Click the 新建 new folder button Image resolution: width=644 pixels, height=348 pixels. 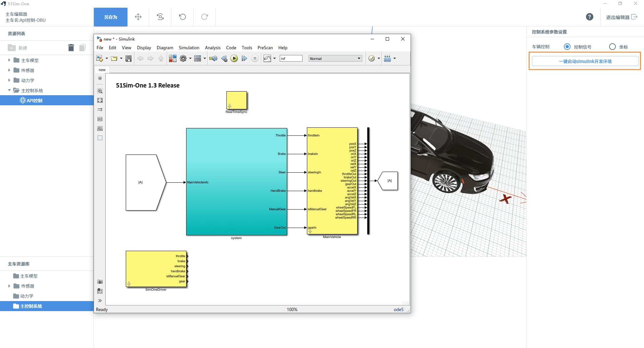[17, 48]
